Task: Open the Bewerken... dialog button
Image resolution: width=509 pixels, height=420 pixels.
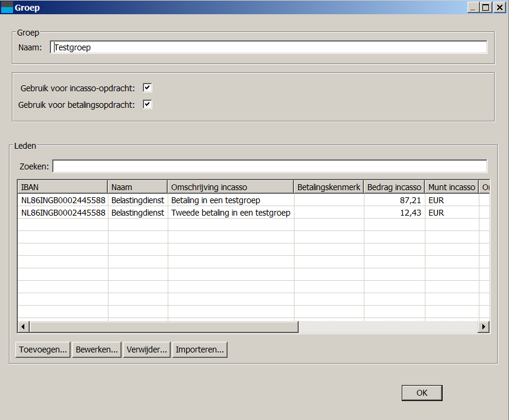Action: tap(97, 350)
